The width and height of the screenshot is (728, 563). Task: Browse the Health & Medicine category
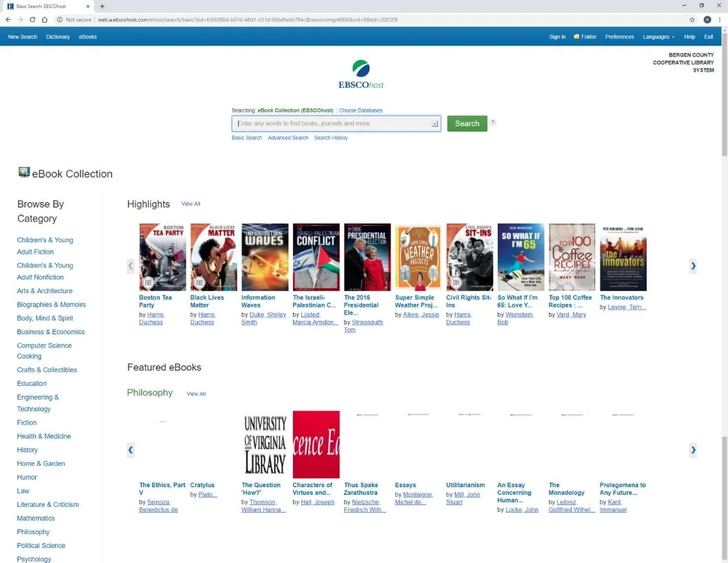tap(43, 436)
